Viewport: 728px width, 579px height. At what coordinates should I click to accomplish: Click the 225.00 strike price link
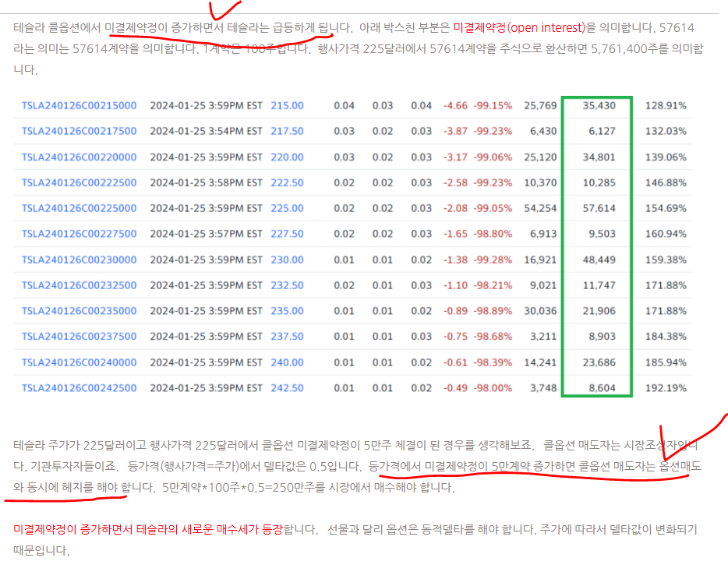click(288, 209)
